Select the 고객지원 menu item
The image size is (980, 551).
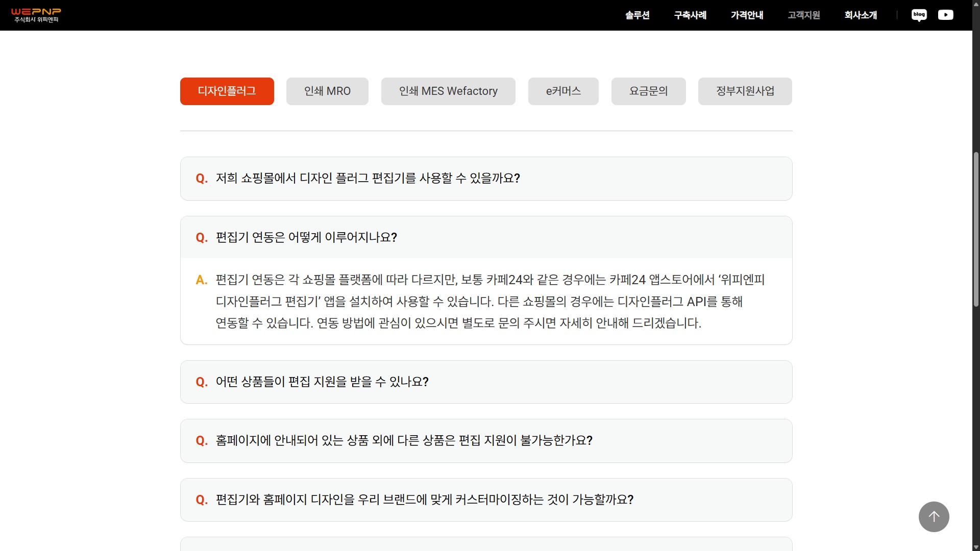tap(803, 15)
